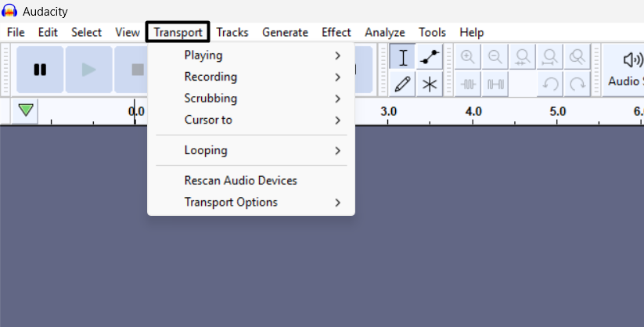The image size is (644, 327).
Task: Click the green playhead marker on the timeline
Action: (27, 110)
